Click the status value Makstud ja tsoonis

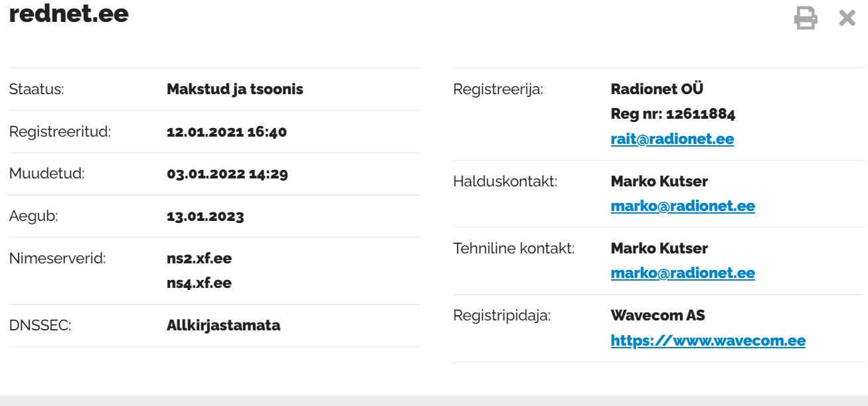(x=235, y=89)
